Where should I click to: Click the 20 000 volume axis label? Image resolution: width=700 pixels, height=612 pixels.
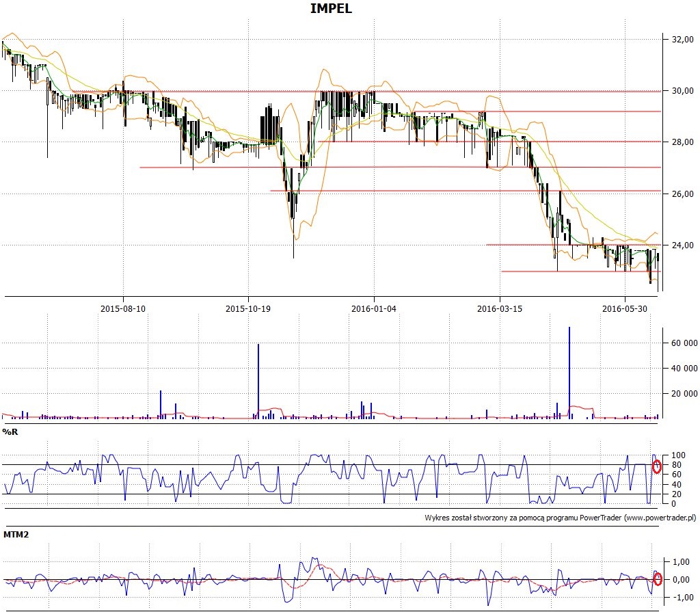point(684,394)
